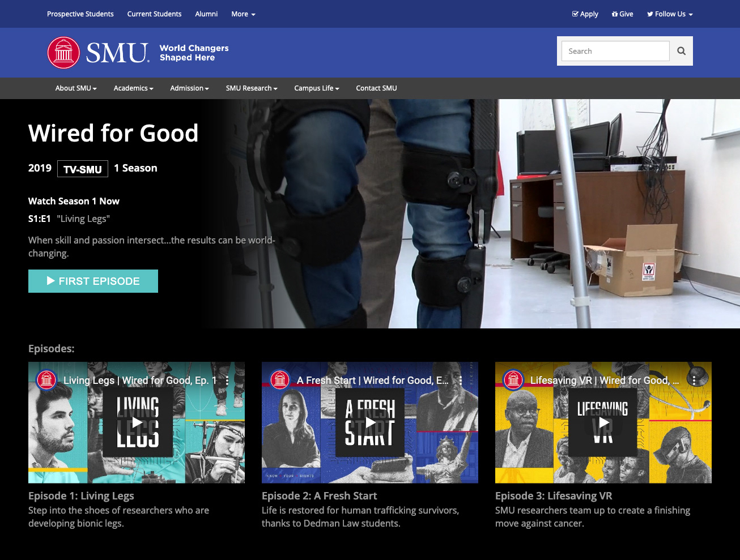Expand the About SMU menu
Screen dimensions: 740x560
[76, 88]
